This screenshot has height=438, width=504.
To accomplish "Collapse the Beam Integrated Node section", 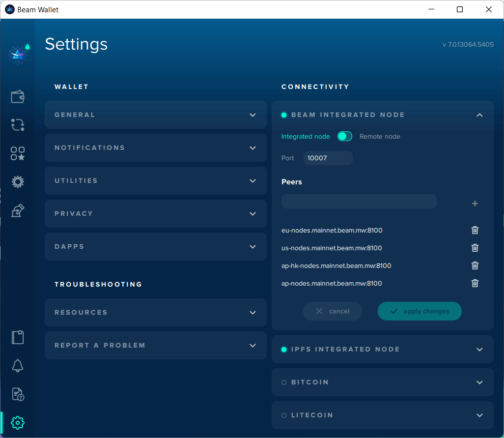I will coord(479,115).
